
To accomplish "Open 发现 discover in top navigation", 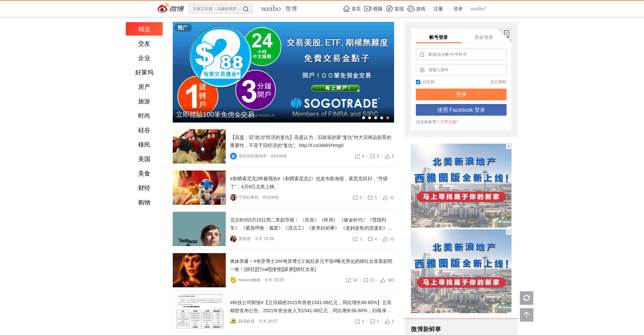I will (395, 9).
